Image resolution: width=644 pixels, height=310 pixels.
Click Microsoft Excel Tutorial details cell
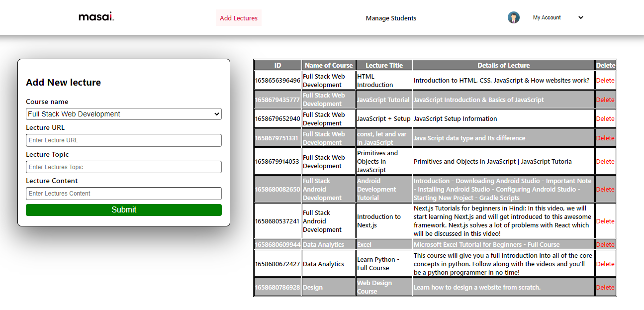coord(504,245)
